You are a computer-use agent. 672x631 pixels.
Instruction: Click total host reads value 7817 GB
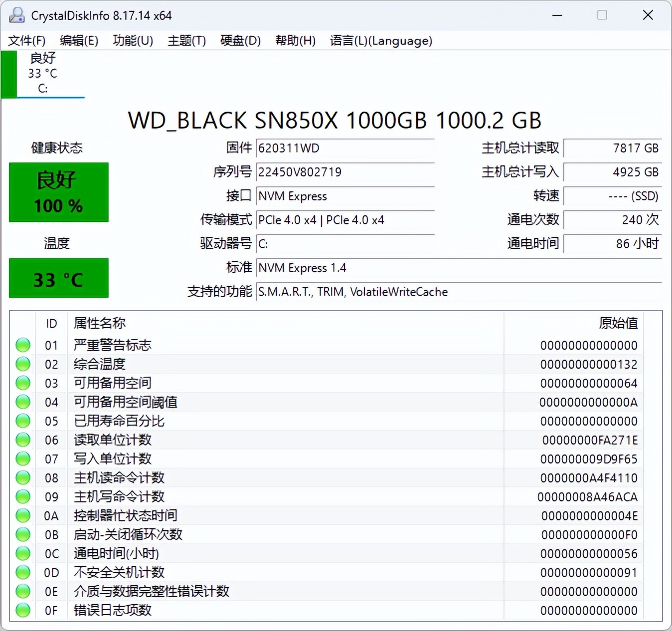pyautogui.click(x=613, y=148)
